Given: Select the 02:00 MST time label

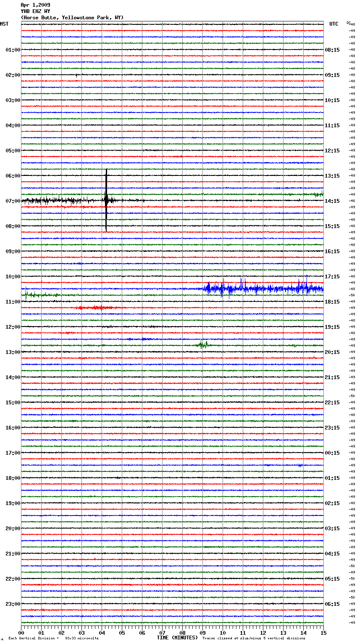Looking at the screenshot, I should point(13,75).
